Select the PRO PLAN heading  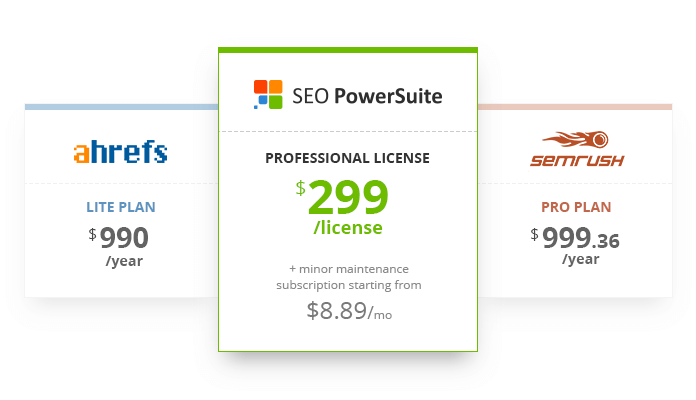coord(576,207)
